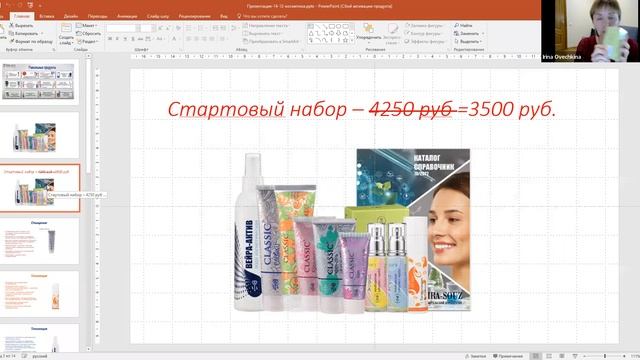
Task: Switch to the Переходы tab
Action: [98, 16]
